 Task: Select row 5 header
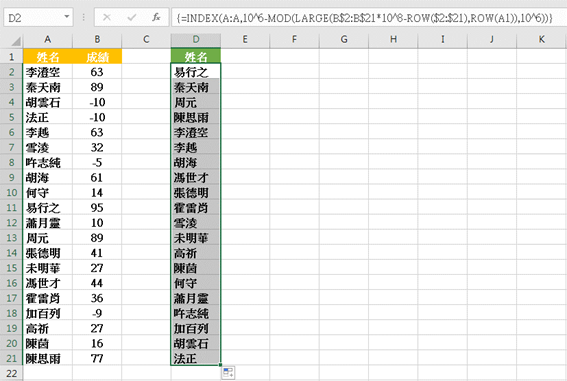click(x=11, y=117)
